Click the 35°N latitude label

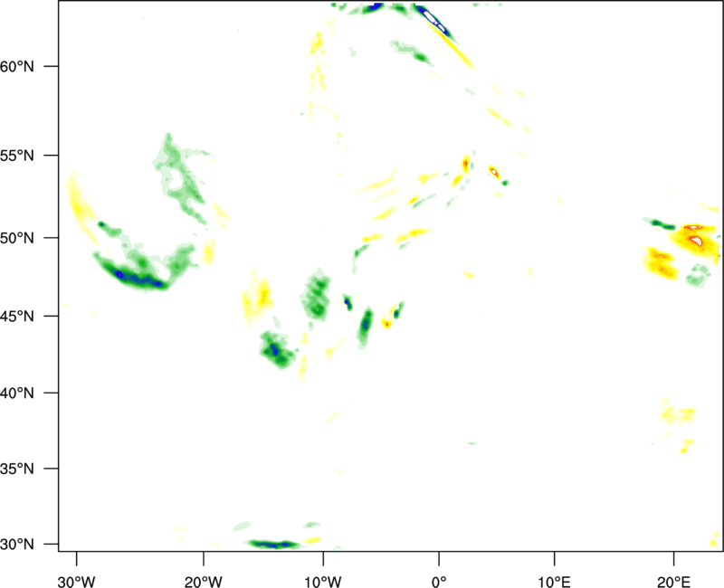pyautogui.click(x=17, y=469)
